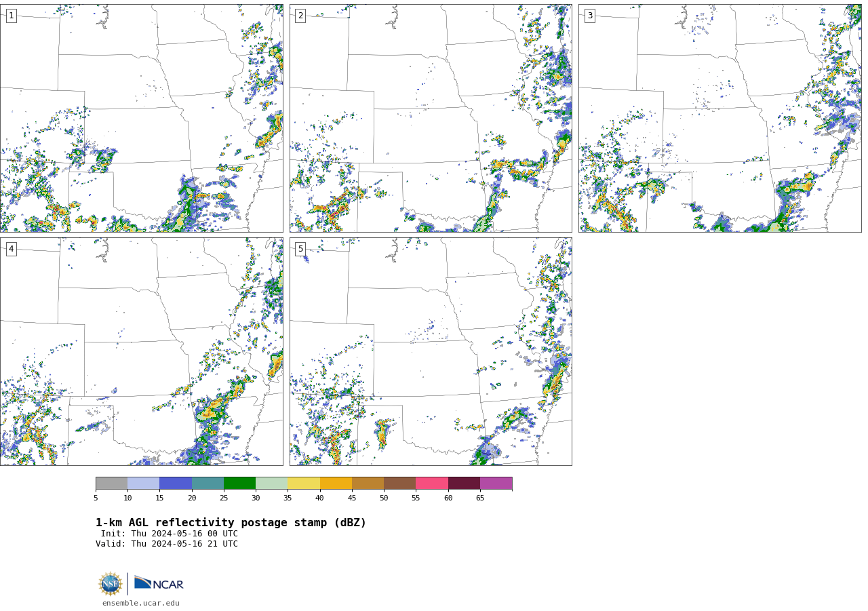Open postage stamp map panel 1
This screenshot has width=868, height=611.
coord(141,118)
